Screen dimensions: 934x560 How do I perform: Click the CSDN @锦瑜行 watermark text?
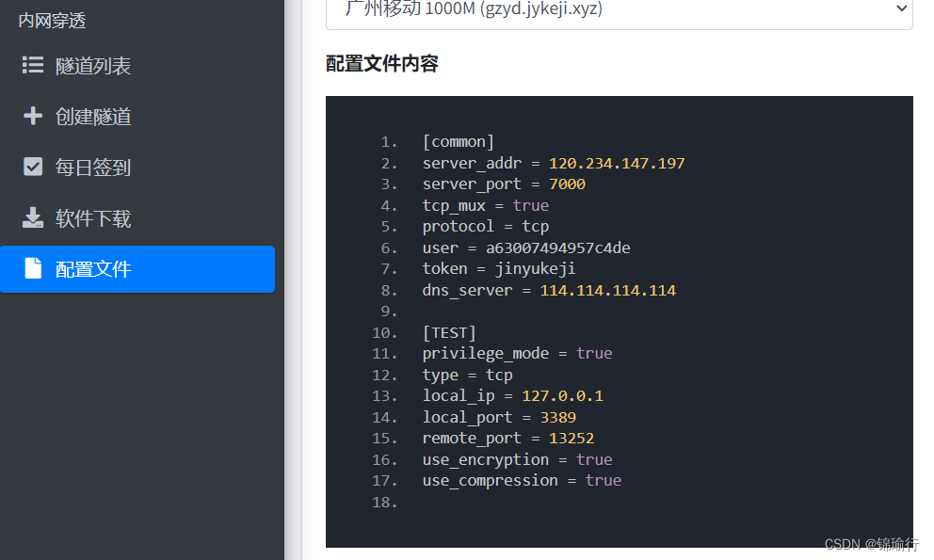click(869, 544)
